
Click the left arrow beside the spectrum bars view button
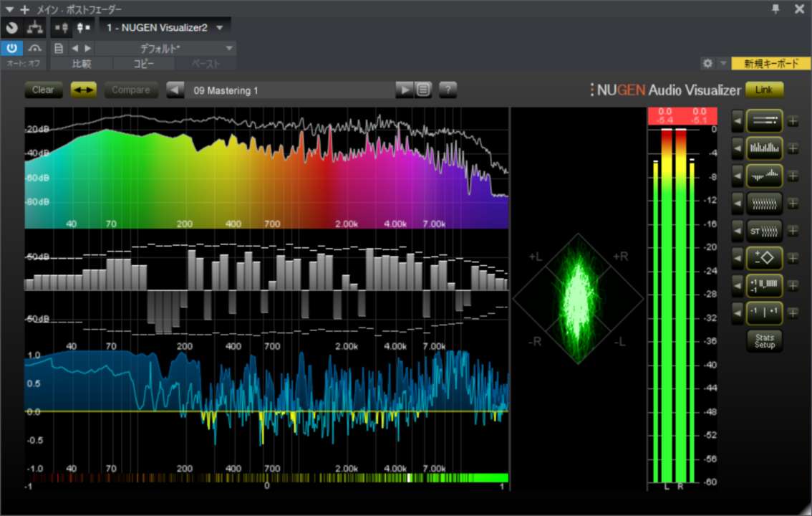pos(737,148)
